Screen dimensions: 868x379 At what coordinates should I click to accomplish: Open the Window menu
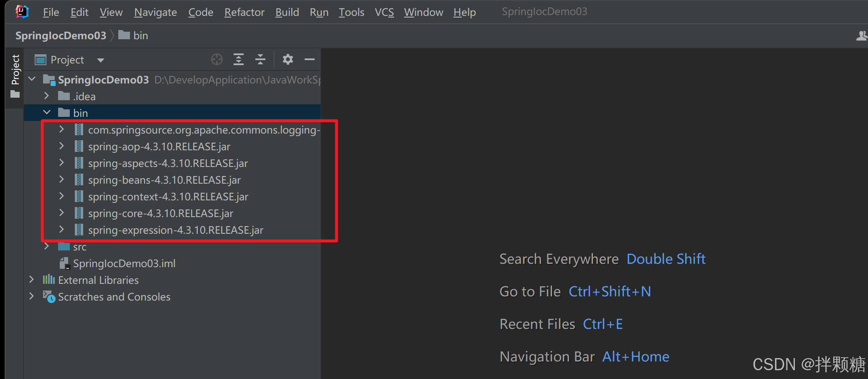423,12
